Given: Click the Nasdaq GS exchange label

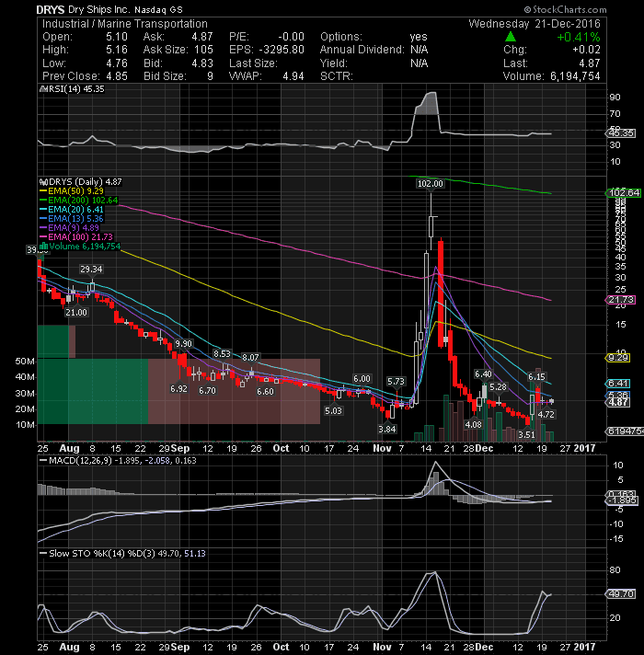Looking at the screenshot, I should 158,9.
